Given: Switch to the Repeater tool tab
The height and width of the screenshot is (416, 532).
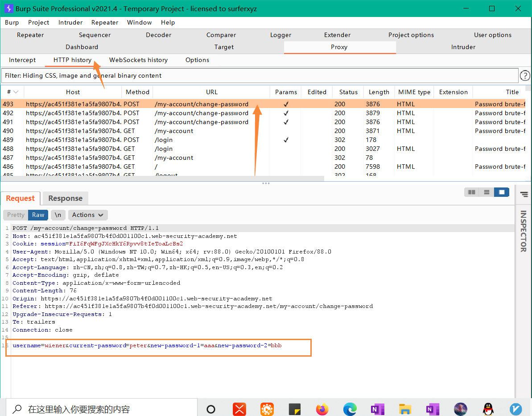Looking at the screenshot, I should click(x=30, y=35).
